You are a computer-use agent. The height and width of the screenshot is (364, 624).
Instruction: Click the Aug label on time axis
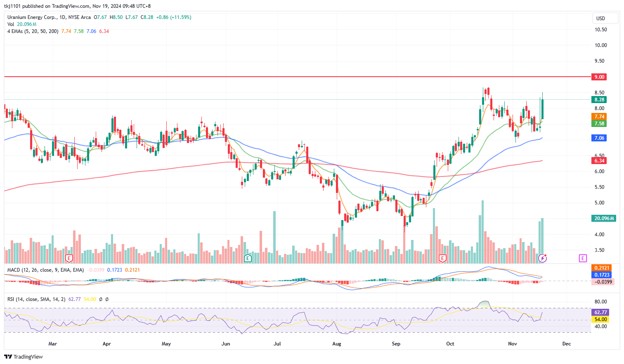tap(337, 344)
